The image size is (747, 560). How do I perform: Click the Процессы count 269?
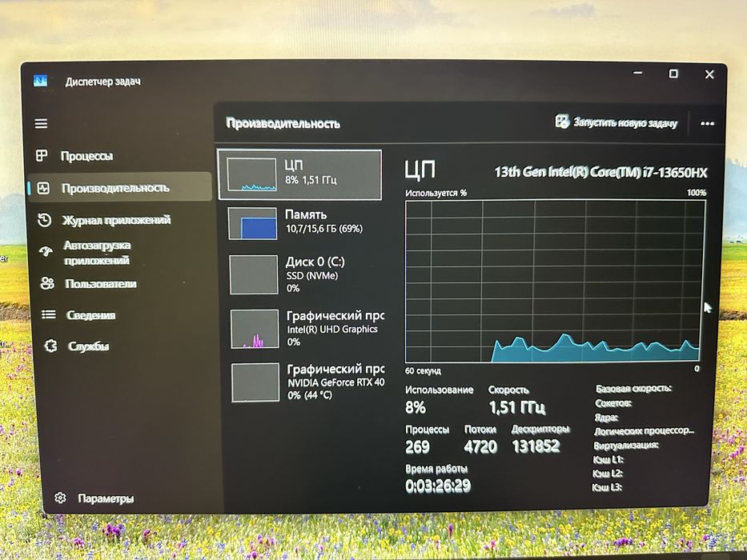click(417, 446)
